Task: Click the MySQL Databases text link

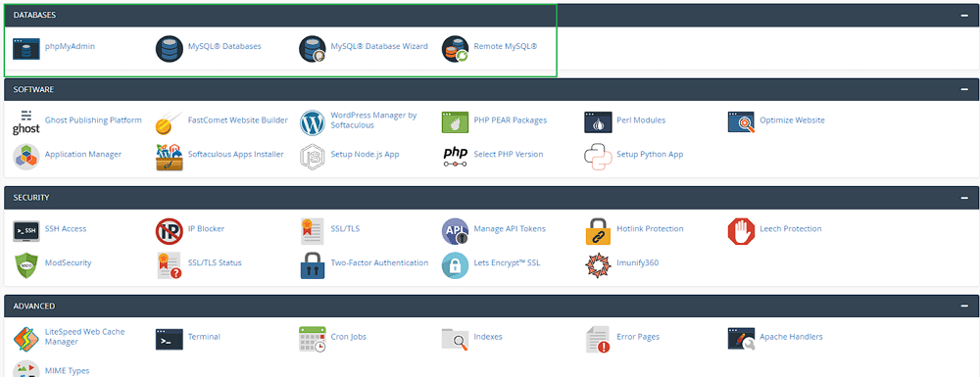Action: pos(224,46)
